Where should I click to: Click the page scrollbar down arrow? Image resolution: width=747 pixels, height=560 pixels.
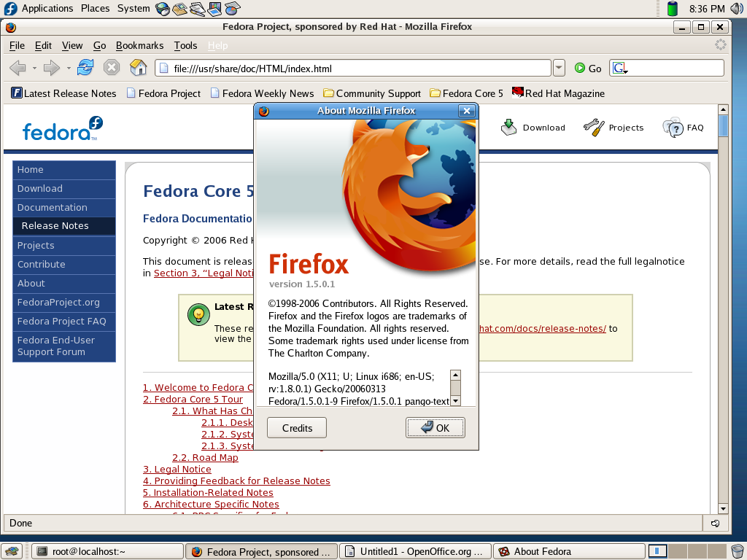pyautogui.click(x=723, y=508)
